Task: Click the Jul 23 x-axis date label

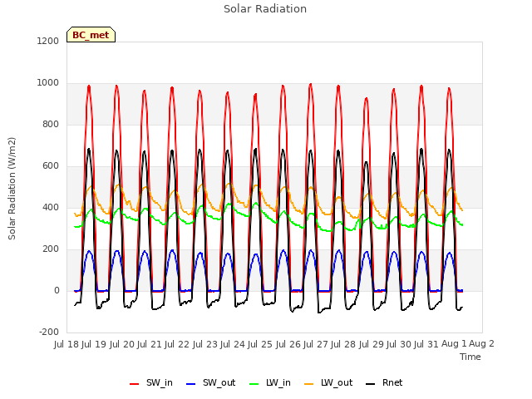Action: point(205,344)
